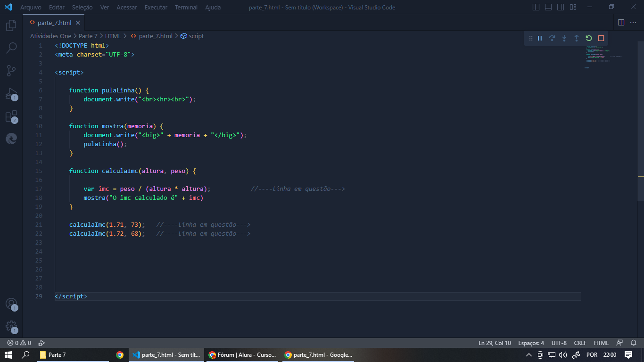This screenshot has width=644, height=362.
Task: Open the Windows Action Center
Action: [x=628, y=355]
